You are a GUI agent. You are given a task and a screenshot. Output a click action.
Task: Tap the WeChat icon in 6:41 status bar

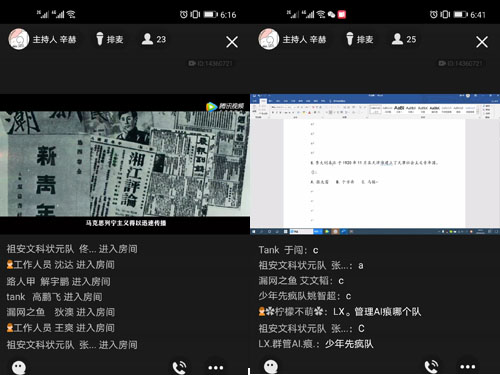point(331,14)
